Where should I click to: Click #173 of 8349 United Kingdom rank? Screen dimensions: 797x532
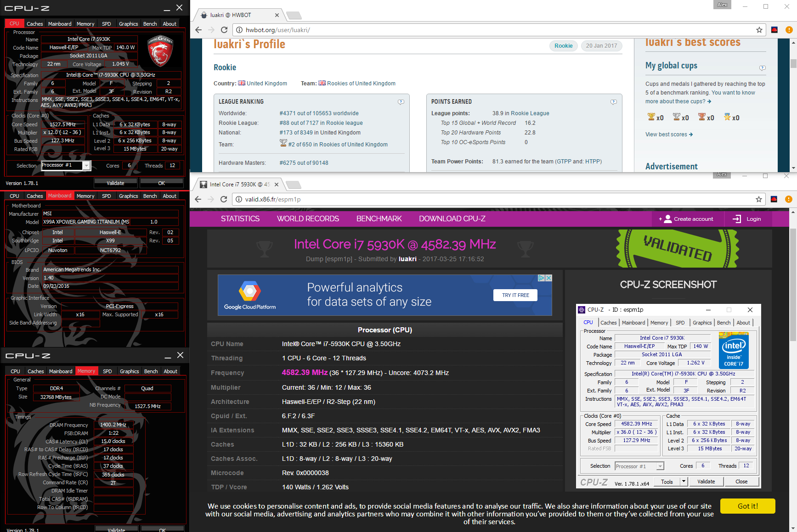point(320,133)
